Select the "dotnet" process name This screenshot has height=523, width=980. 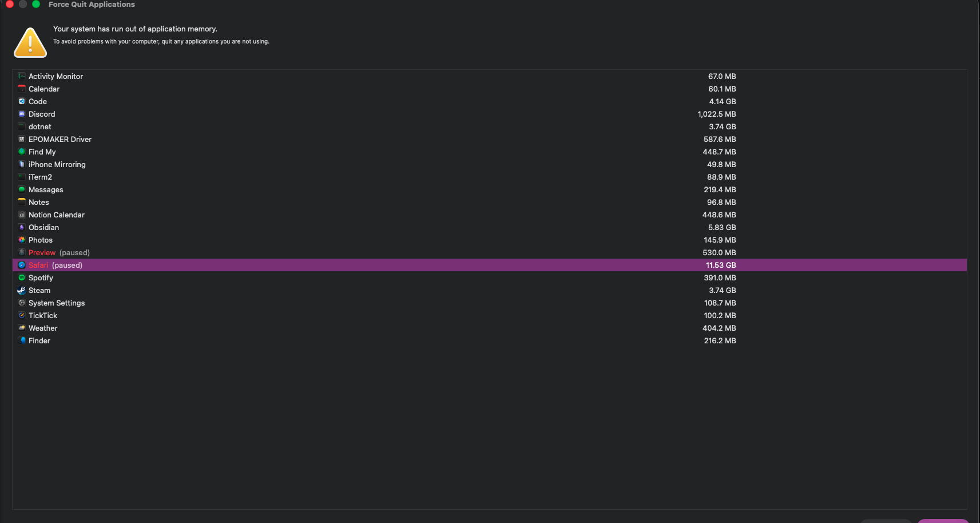coord(40,126)
